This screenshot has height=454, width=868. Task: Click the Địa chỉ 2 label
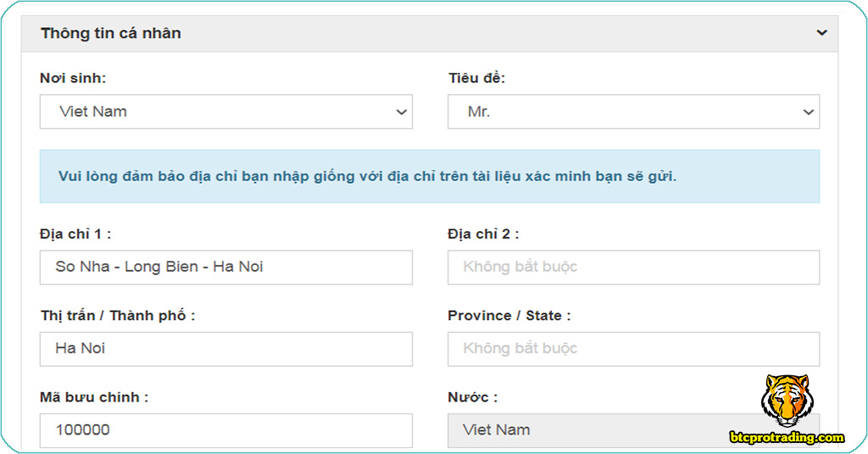pos(483,234)
